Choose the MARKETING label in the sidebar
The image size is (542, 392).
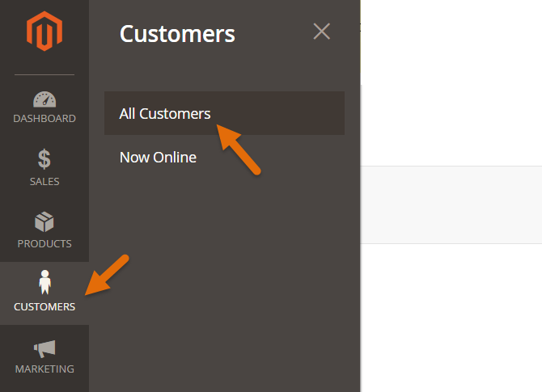[x=44, y=369]
